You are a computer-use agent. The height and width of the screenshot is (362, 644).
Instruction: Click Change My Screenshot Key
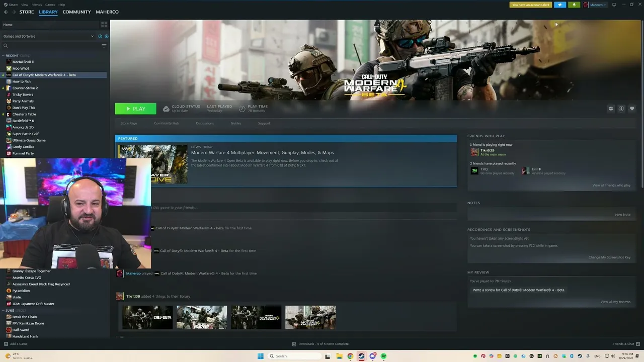click(x=609, y=257)
